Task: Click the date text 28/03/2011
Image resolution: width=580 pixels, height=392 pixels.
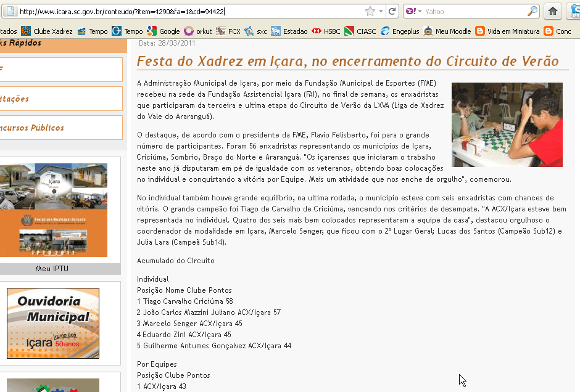Action: tap(176, 43)
